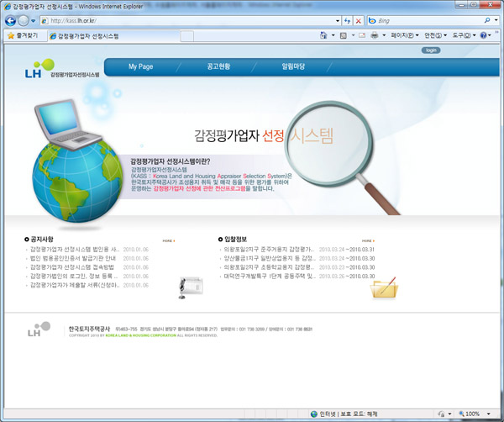The width and height of the screenshot is (504, 422).
Task: Click the status bar security privacy icon
Action: (x=442, y=414)
